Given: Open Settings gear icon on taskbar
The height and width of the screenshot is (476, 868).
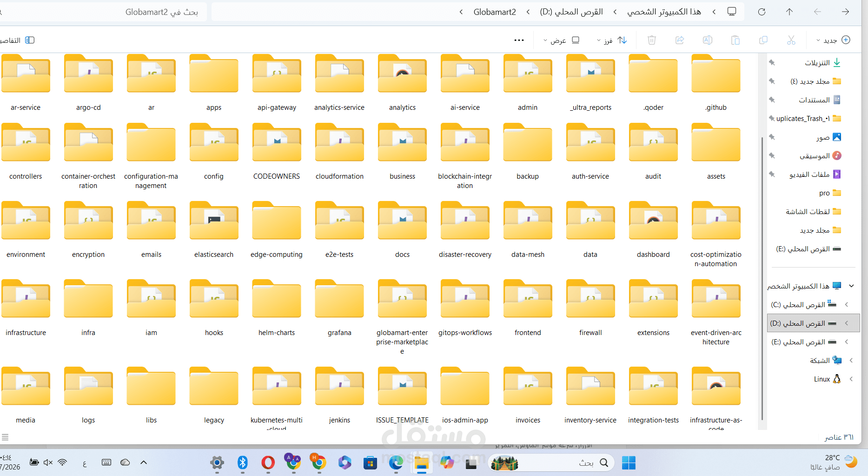Looking at the screenshot, I should tap(217, 463).
